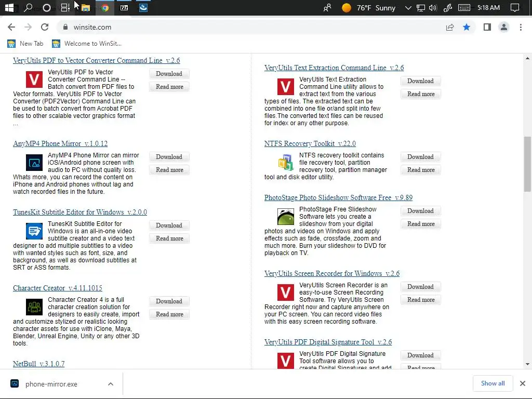532x399 pixels.
Task: Reload the winsite.com page
Action: [x=45, y=27]
